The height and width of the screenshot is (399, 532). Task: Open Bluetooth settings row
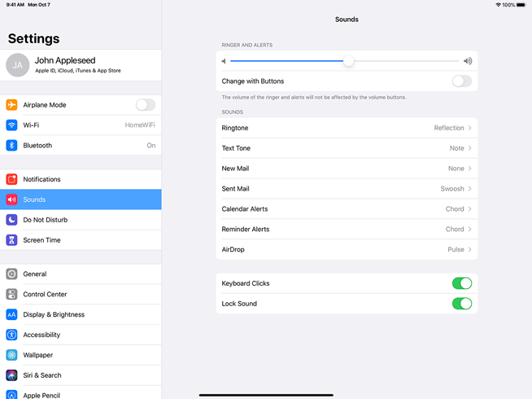pos(81,145)
